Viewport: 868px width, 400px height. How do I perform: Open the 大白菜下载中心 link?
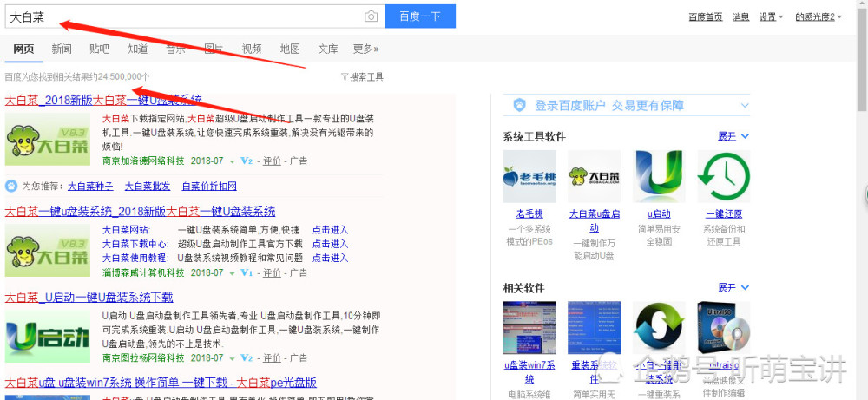[x=135, y=244]
